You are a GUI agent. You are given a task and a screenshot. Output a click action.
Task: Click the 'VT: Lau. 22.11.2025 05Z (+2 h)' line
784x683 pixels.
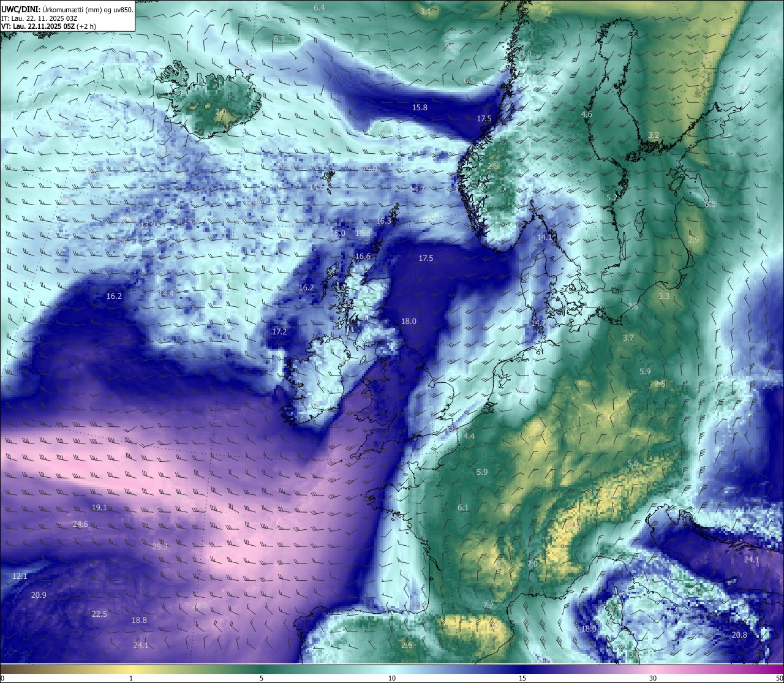point(48,26)
